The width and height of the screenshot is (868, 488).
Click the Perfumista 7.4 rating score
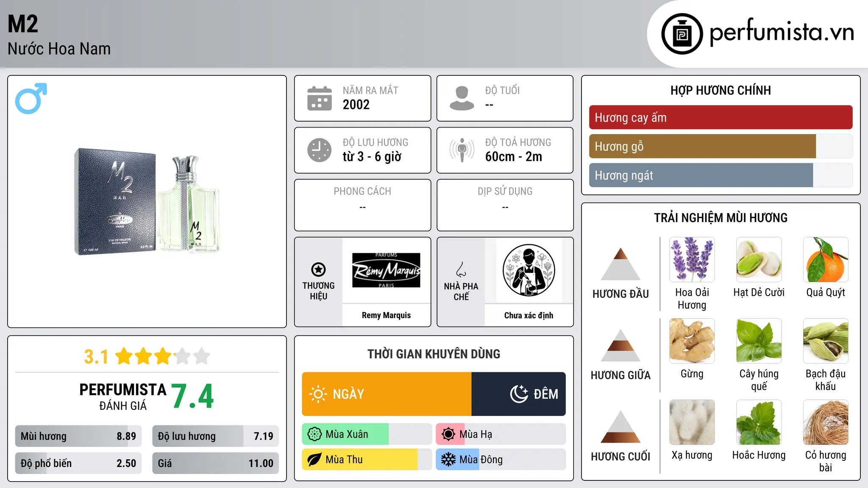click(x=192, y=396)
